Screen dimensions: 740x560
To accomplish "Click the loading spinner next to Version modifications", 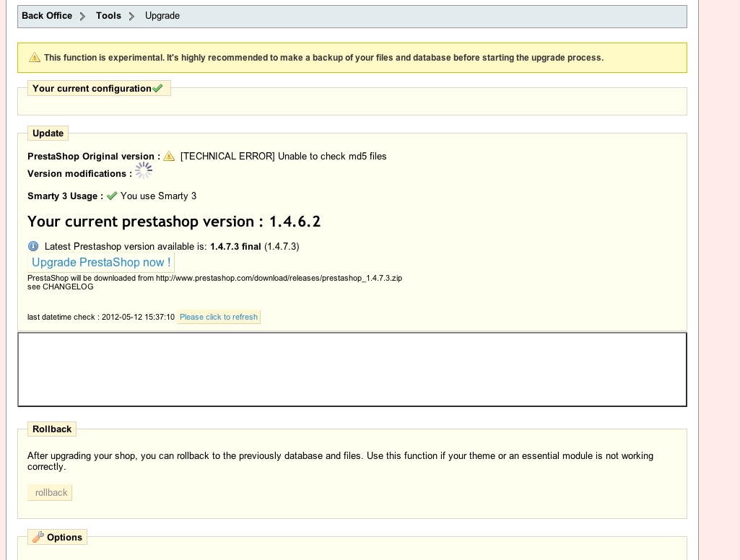I will pyautogui.click(x=144, y=171).
